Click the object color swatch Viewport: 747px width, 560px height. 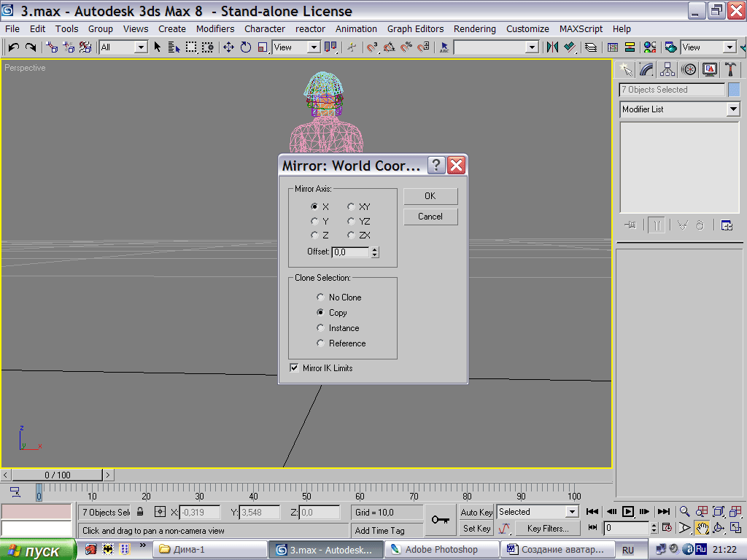click(734, 90)
